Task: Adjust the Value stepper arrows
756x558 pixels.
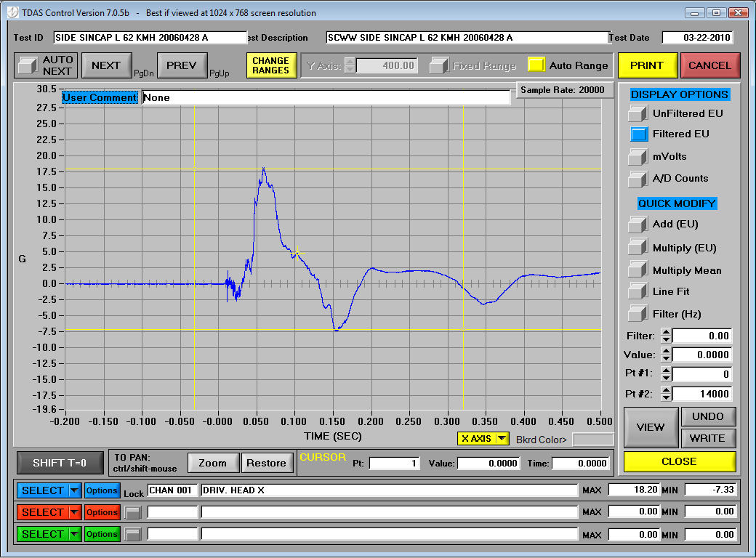Action: [666, 355]
